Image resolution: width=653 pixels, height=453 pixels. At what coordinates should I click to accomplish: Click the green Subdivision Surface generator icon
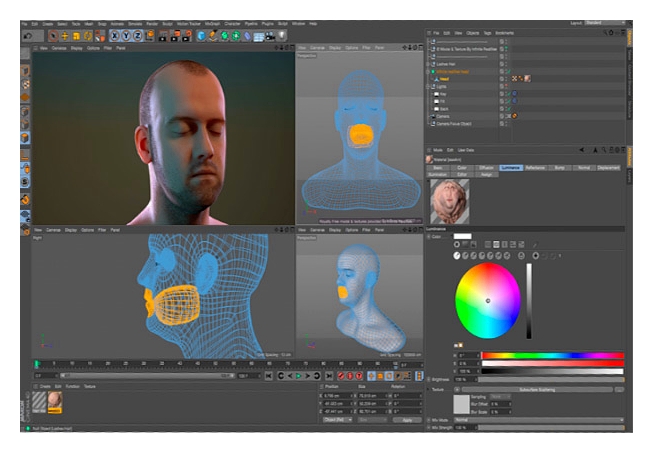pyautogui.click(x=224, y=36)
